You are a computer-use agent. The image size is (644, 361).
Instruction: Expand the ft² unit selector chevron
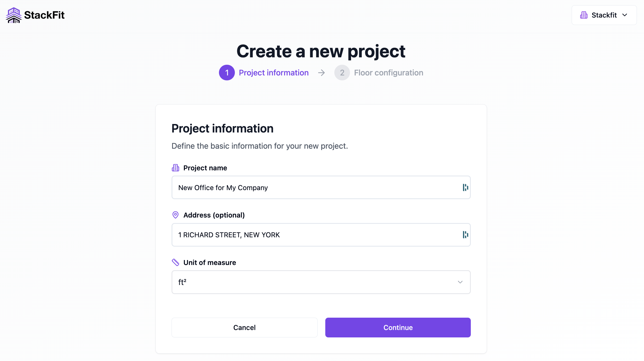460,282
